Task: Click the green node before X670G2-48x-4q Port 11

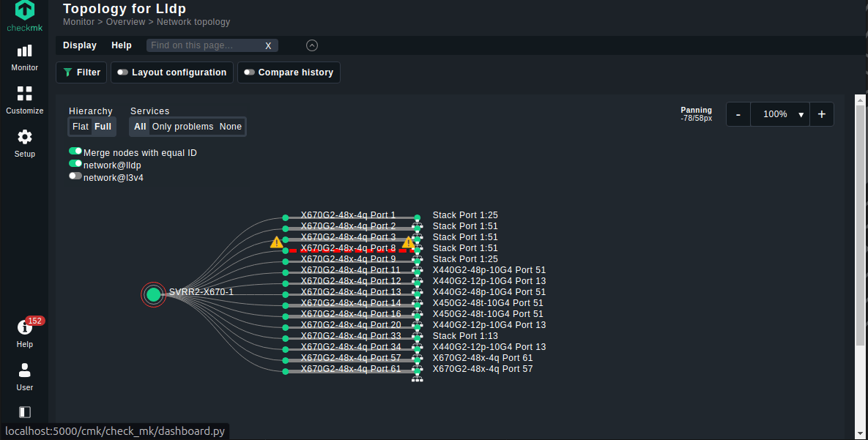Action: pos(286,273)
